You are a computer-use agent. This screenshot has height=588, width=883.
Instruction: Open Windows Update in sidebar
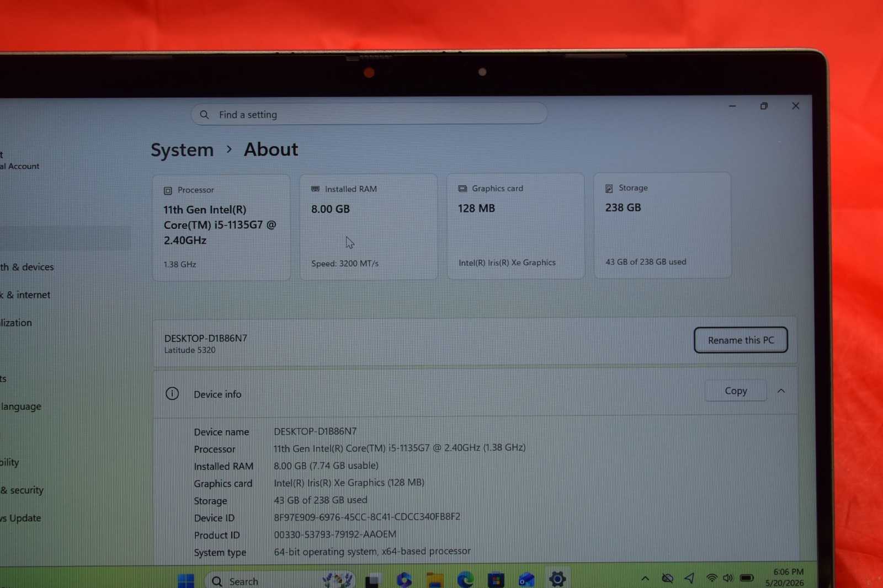tap(20, 518)
